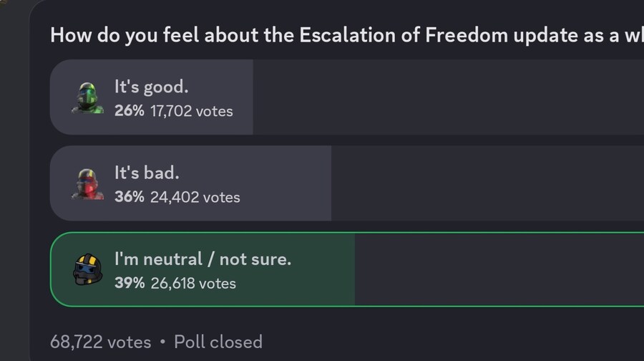This screenshot has width=644, height=361.
Task: Click the 36% result percentage
Action: pos(129,197)
